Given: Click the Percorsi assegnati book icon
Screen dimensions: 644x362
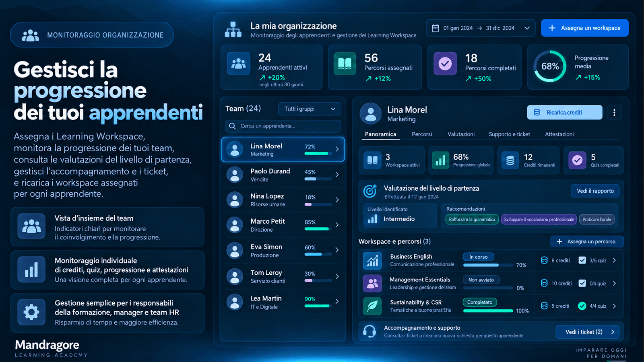Looking at the screenshot, I should click(x=345, y=64).
